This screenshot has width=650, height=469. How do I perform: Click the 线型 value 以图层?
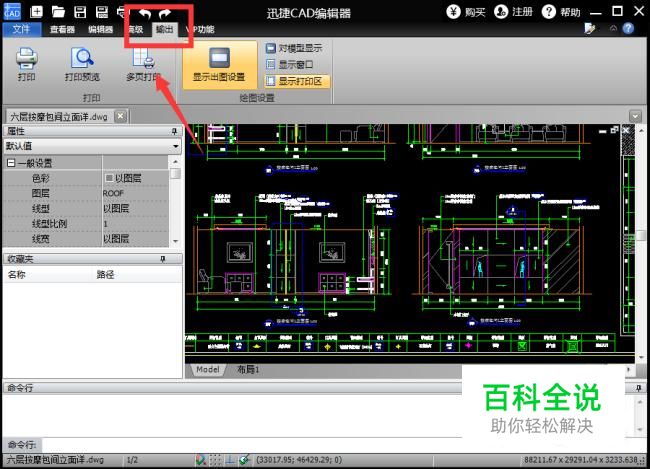pos(116,208)
